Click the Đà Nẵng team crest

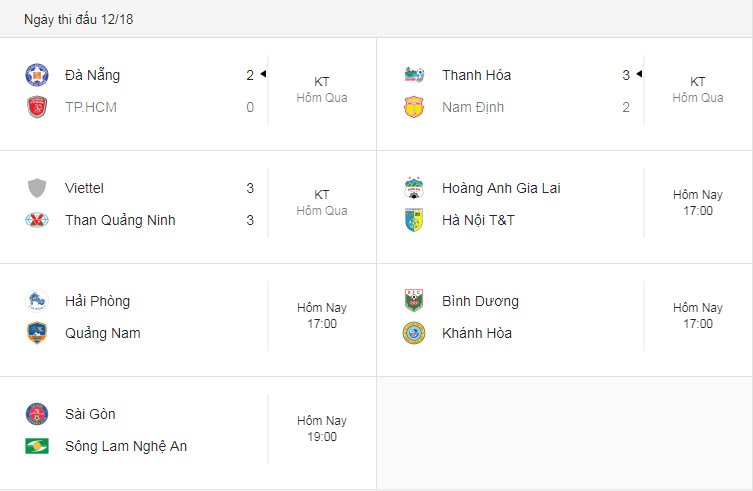37,75
